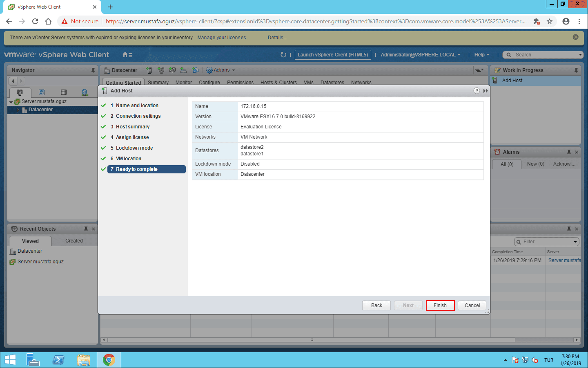Click the refresh icon near Launch vSphere Client
The height and width of the screenshot is (368, 588).
[283, 54]
